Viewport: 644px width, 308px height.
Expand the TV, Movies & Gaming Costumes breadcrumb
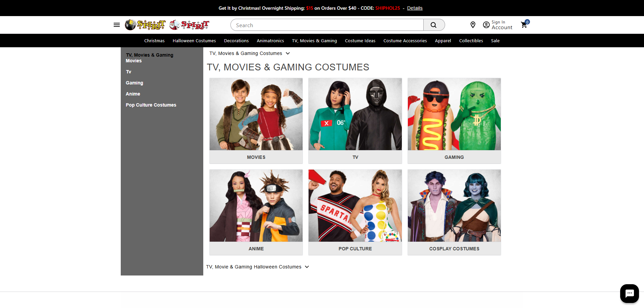click(x=288, y=53)
